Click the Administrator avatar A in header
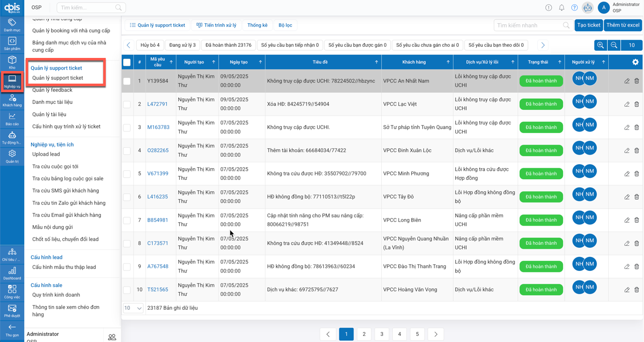The height and width of the screenshot is (342, 644). (604, 8)
